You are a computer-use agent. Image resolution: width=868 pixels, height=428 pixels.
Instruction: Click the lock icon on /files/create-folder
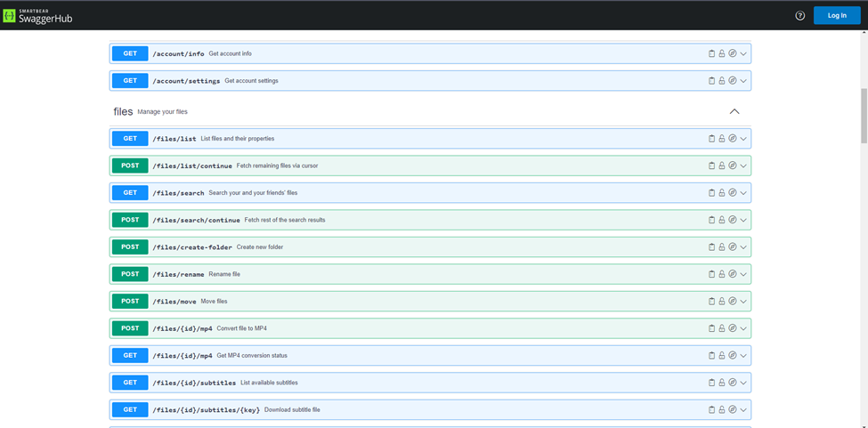(722, 247)
